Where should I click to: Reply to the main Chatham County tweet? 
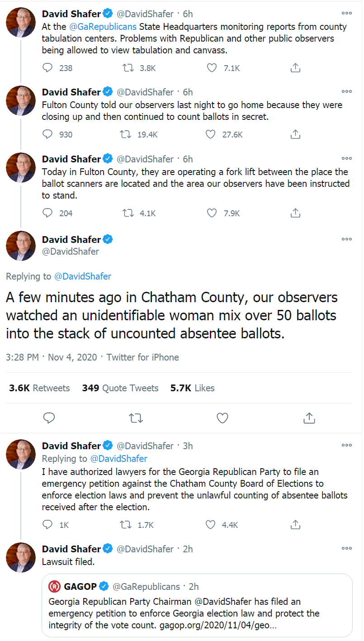click(x=49, y=418)
